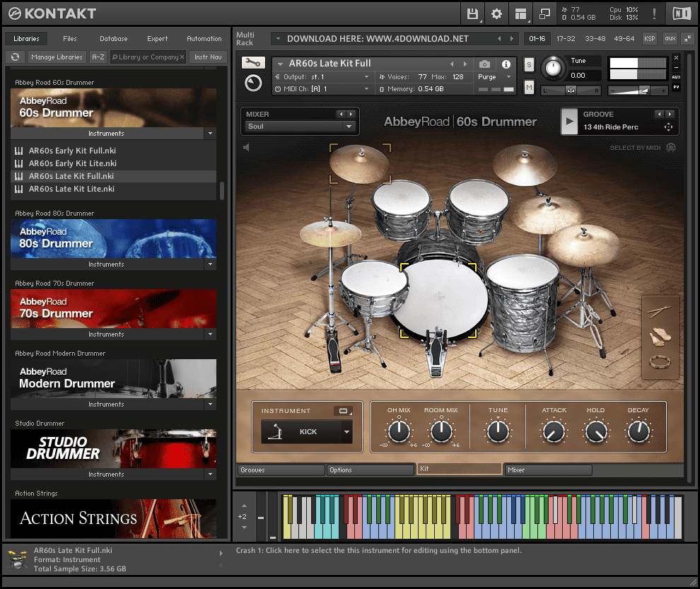
Task: Expand the 60s Drummer Instruments dropdown arrow
Action: (209, 134)
